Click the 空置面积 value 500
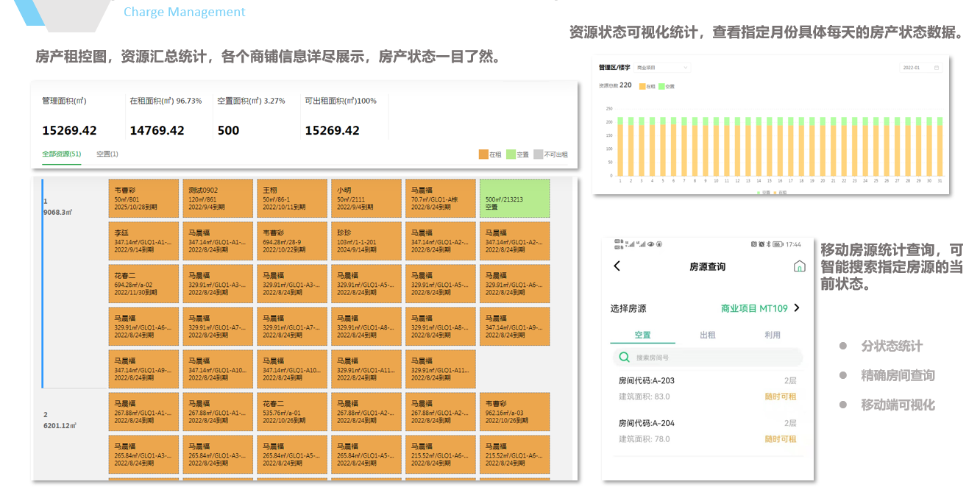Screen dimensions: 980x501 pyautogui.click(x=228, y=130)
